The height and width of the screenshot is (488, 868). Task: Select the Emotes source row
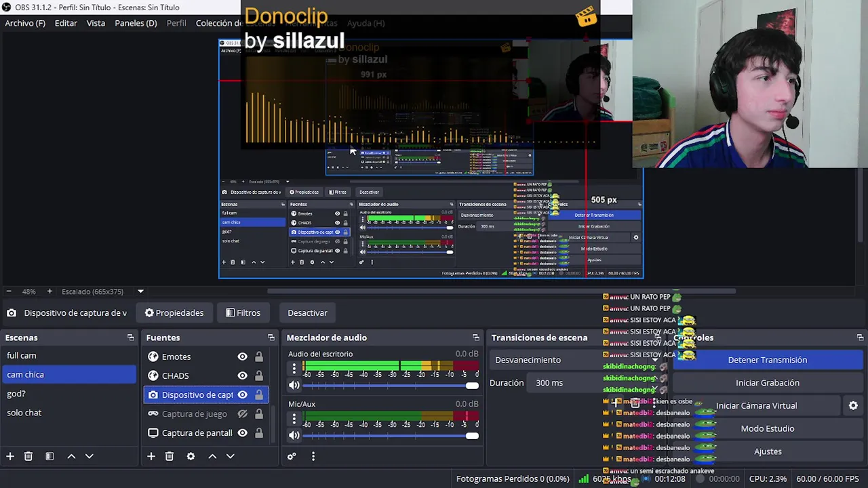coord(205,357)
